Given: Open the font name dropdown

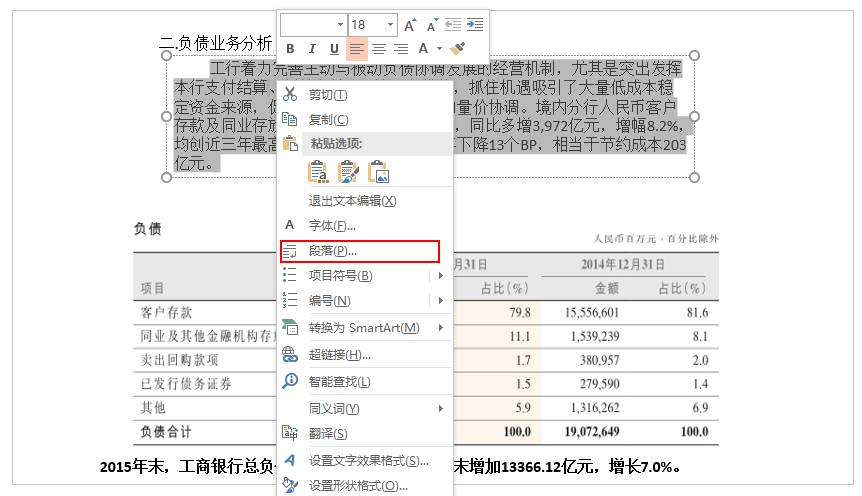Looking at the screenshot, I should 340,25.
